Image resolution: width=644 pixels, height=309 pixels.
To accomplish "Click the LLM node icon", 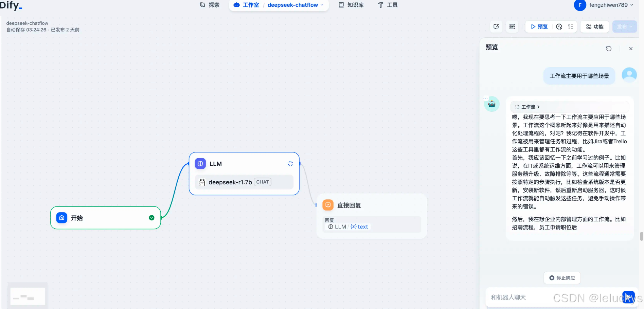I will coord(200,164).
